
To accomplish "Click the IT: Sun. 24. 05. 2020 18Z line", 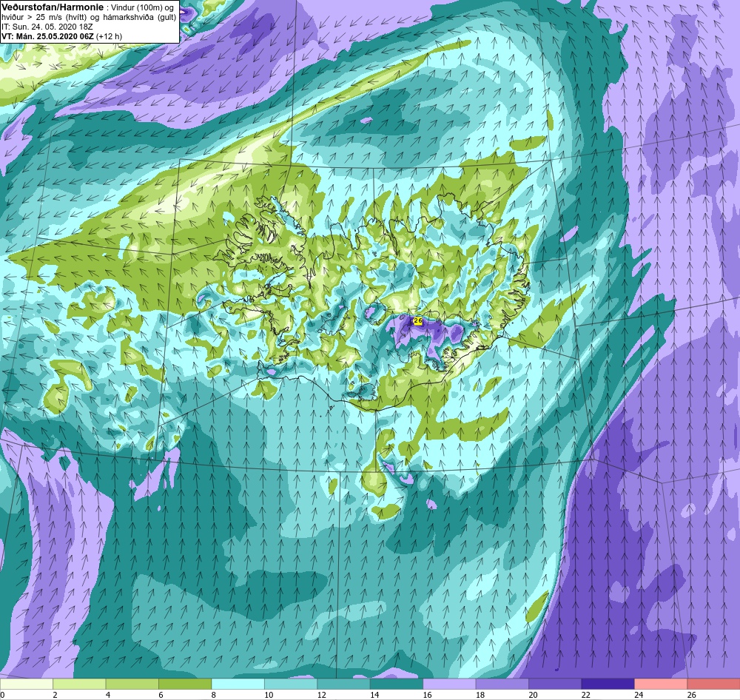I will click(x=47, y=27).
